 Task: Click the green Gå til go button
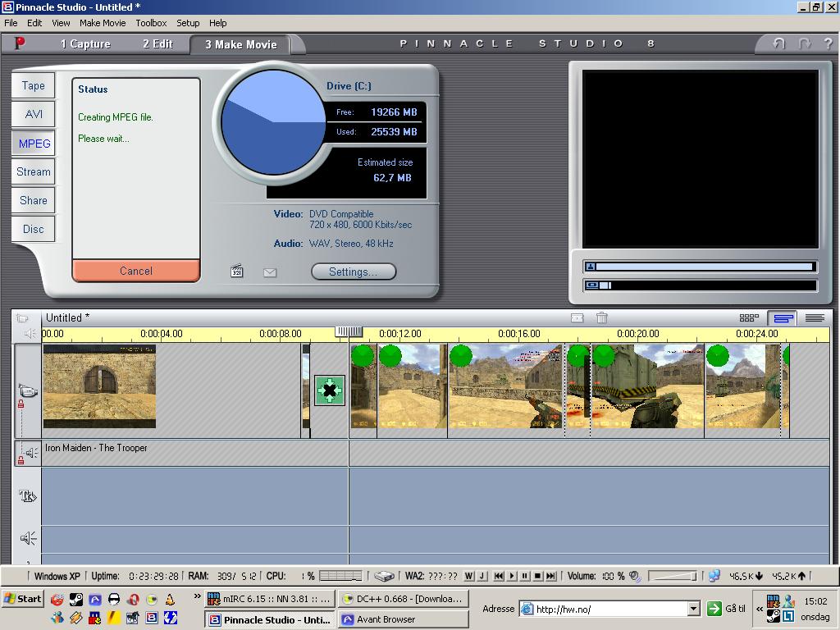(x=726, y=609)
